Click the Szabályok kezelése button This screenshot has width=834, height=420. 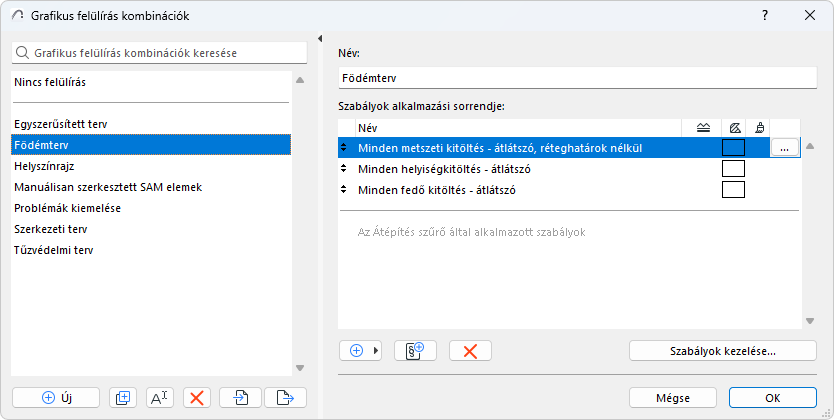[x=722, y=350]
